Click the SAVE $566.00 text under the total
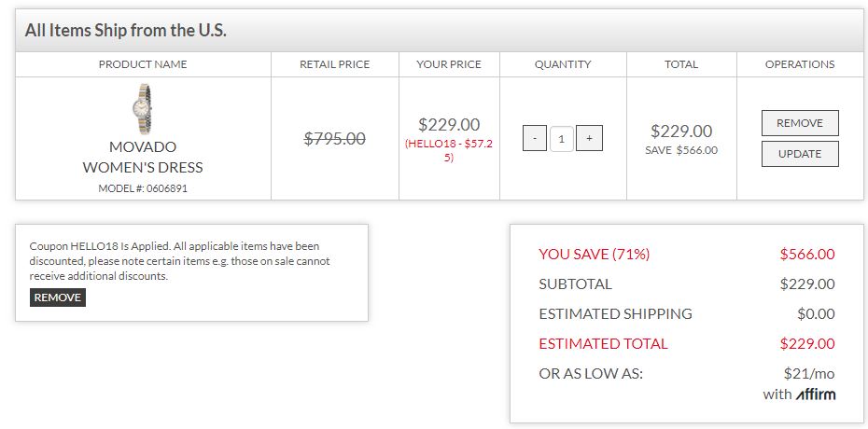This screenshot has width=868, height=429. click(x=680, y=150)
